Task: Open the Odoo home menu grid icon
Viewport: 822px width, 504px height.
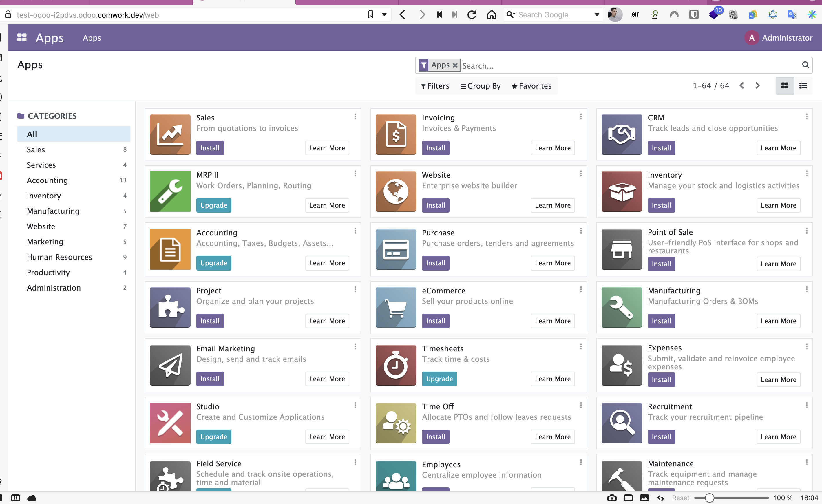Action: [22, 37]
